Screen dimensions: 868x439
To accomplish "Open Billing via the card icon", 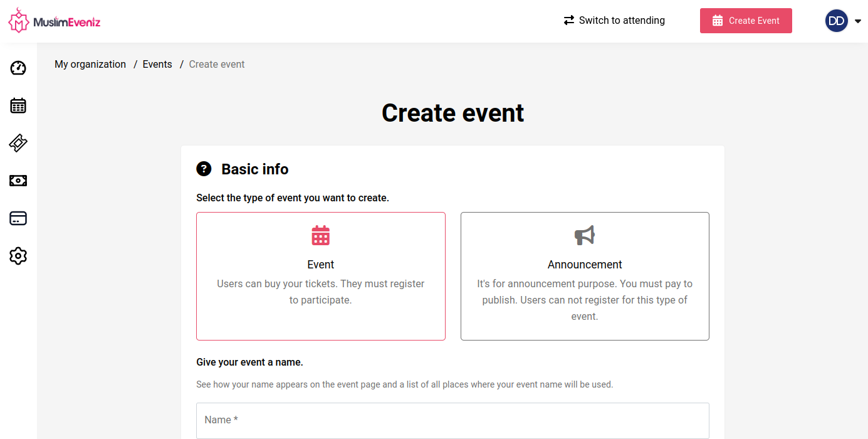I will click(x=18, y=218).
